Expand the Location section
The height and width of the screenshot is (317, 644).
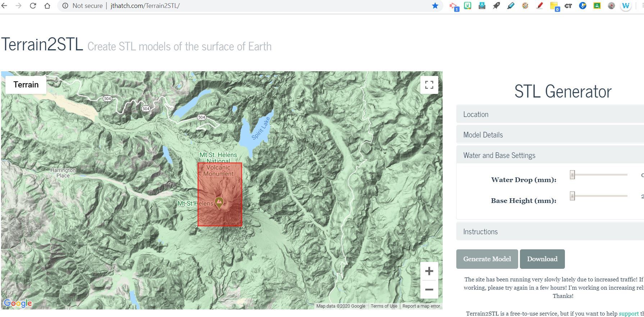[x=550, y=114]
